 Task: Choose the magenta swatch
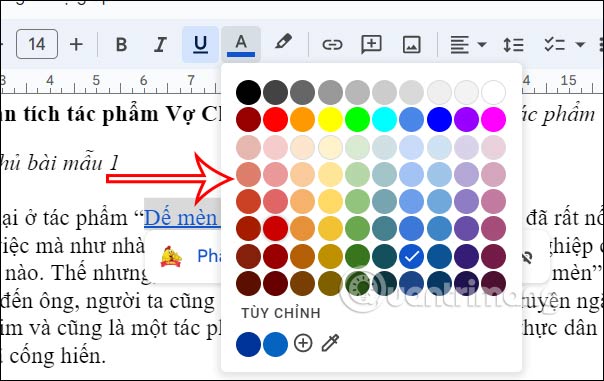(493, 120)
